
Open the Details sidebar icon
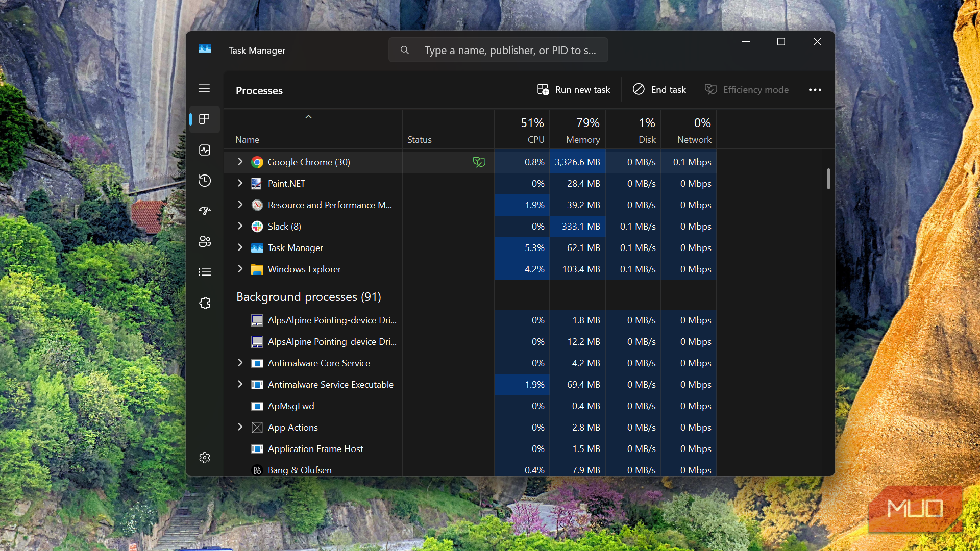coord(204,272)
